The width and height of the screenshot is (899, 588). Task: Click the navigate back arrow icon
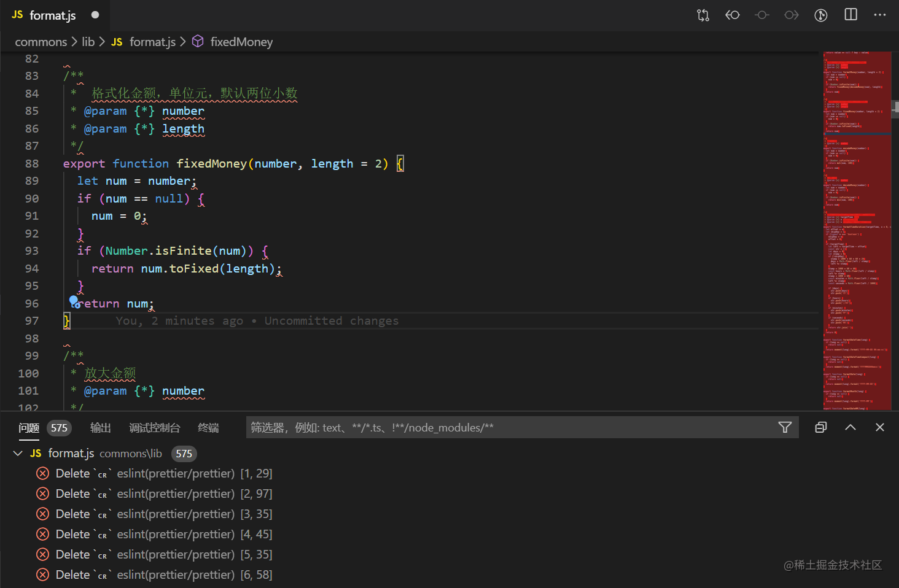(733, 15)
